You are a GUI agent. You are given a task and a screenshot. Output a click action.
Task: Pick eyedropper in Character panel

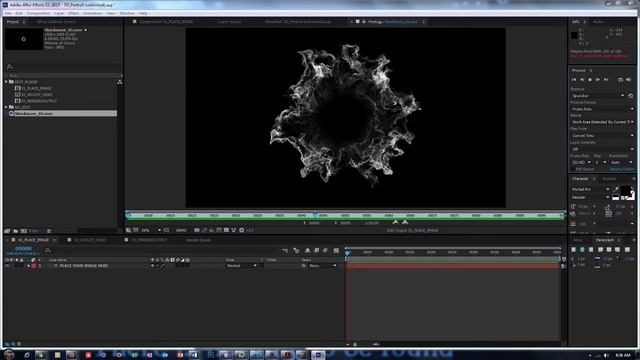click(x=616, y=189)
